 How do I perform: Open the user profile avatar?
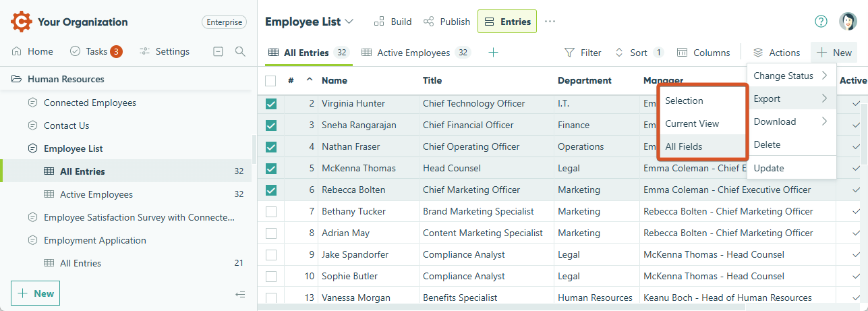(x=848, y=21)
